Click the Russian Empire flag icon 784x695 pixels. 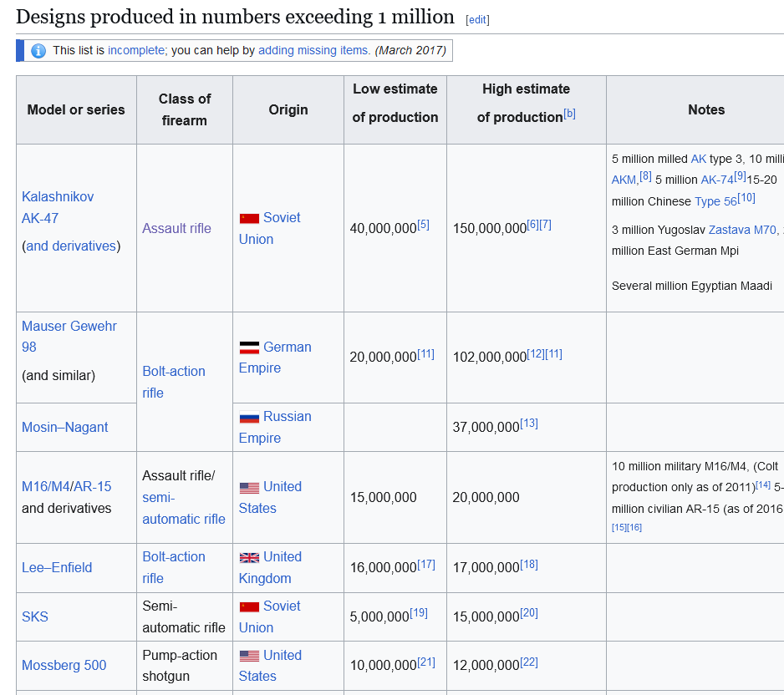tap(249, 417)
